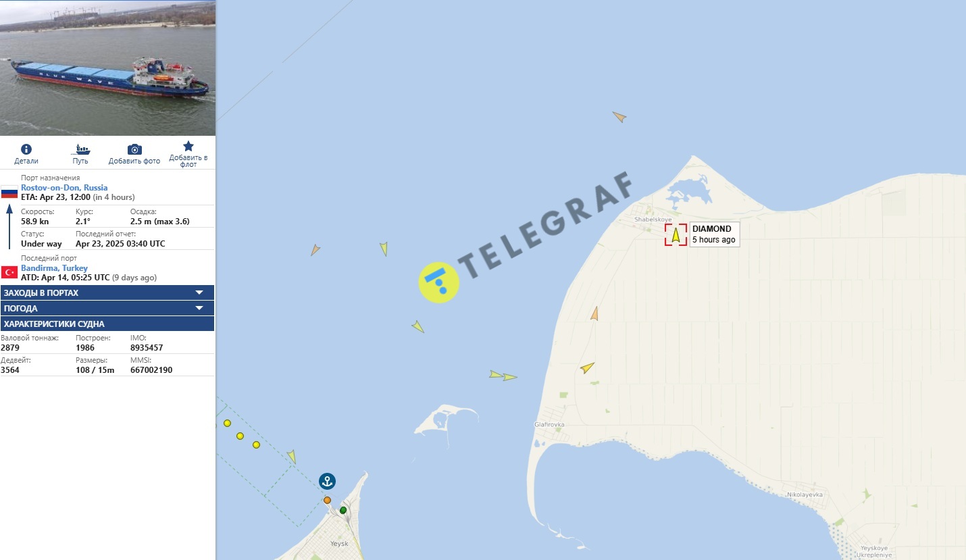
Task: Select the topmost orange ship arrow in the sea
Action: click(619, 117)
